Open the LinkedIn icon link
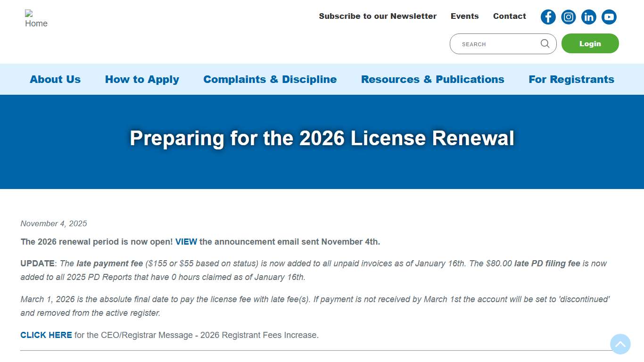644x362 pixels. (588, 16)
